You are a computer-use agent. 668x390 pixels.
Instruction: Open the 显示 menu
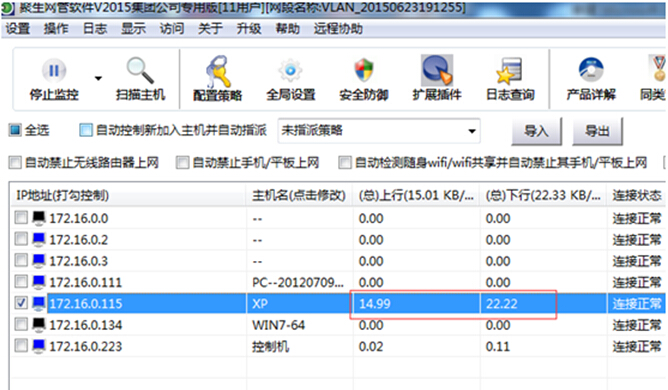click(133, 29)
